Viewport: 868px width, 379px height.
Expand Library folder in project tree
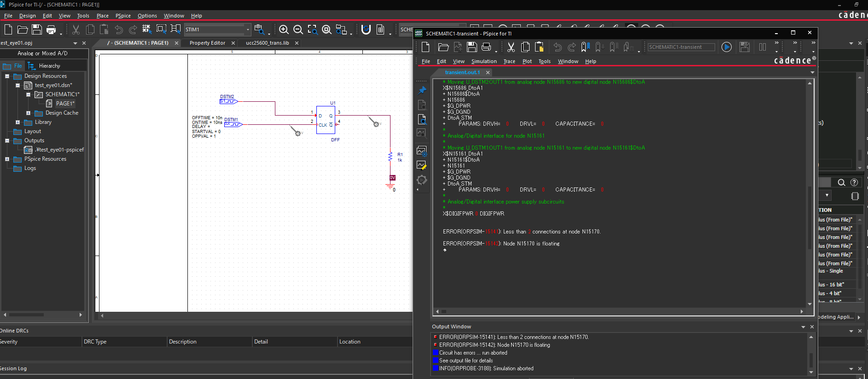(18, 122)
